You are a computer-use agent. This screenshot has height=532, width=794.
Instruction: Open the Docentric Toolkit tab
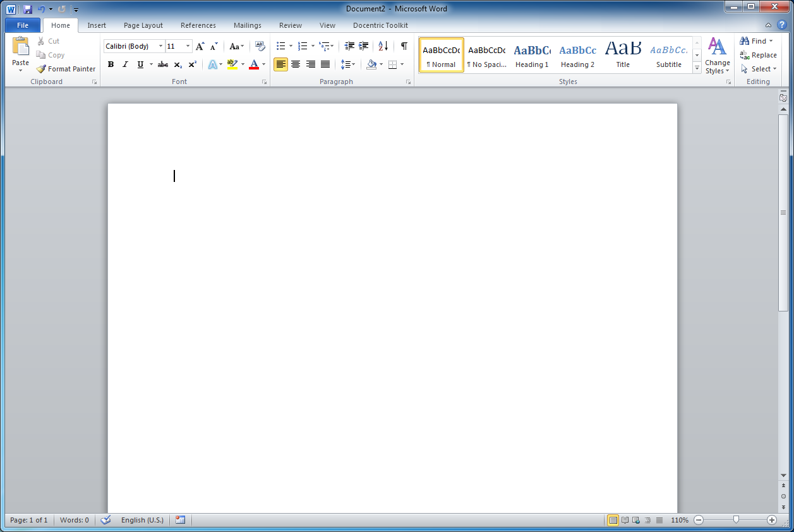[x=380, y=25]
